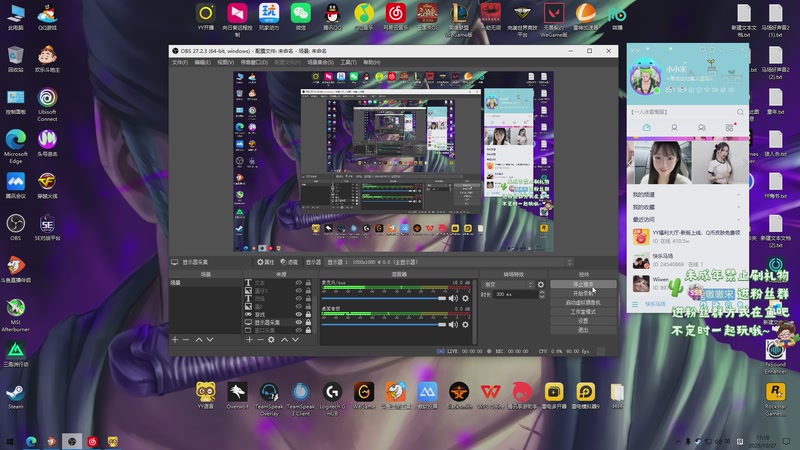Open the 帮助(H) menu in OBS
The height and width of the screenshot is (450, 800).
click(x=372, y=62)
